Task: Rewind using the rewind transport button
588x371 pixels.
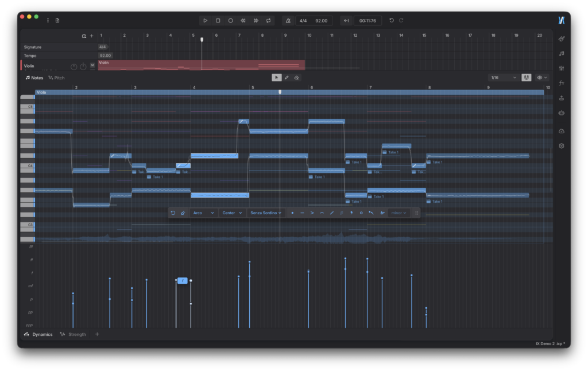Action: pos(243,21)
